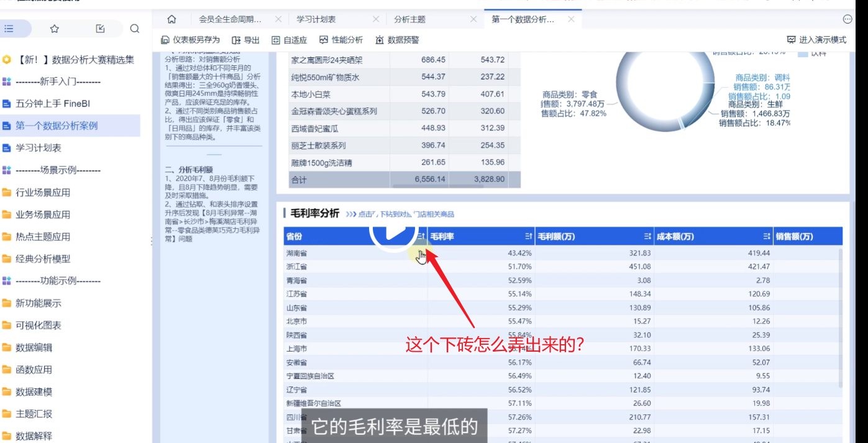
Task: Toggle sort on 成本额(万) column header
Action: [767, 237]
